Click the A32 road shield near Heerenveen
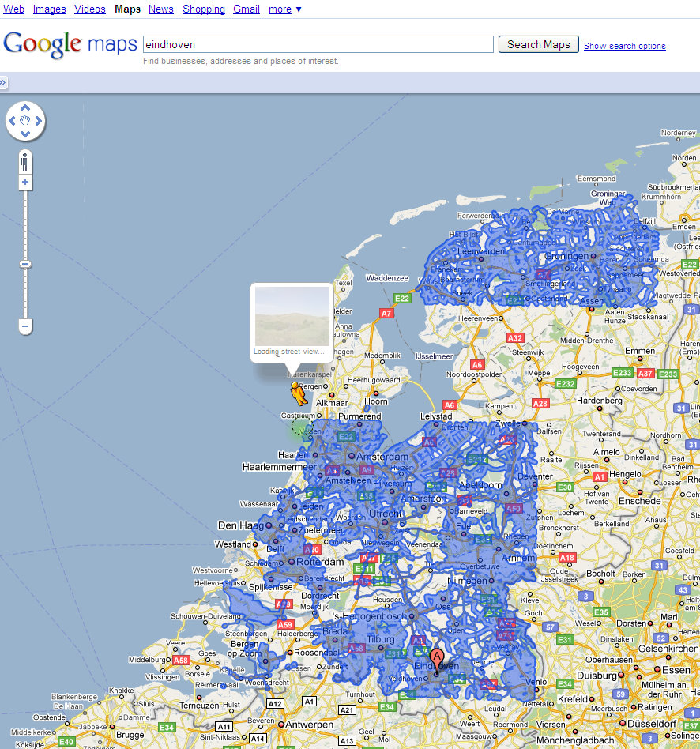Viewport: 700px width, 749px height. (x=514, y=337)
